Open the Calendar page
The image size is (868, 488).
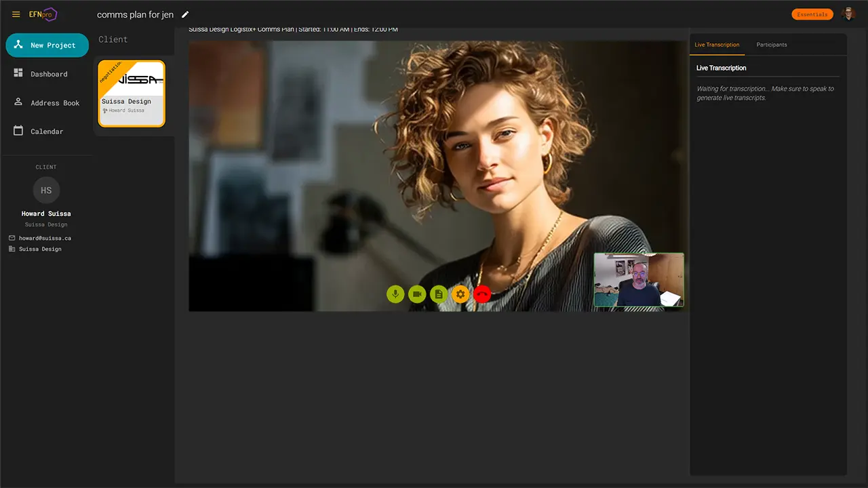[46, 131]
